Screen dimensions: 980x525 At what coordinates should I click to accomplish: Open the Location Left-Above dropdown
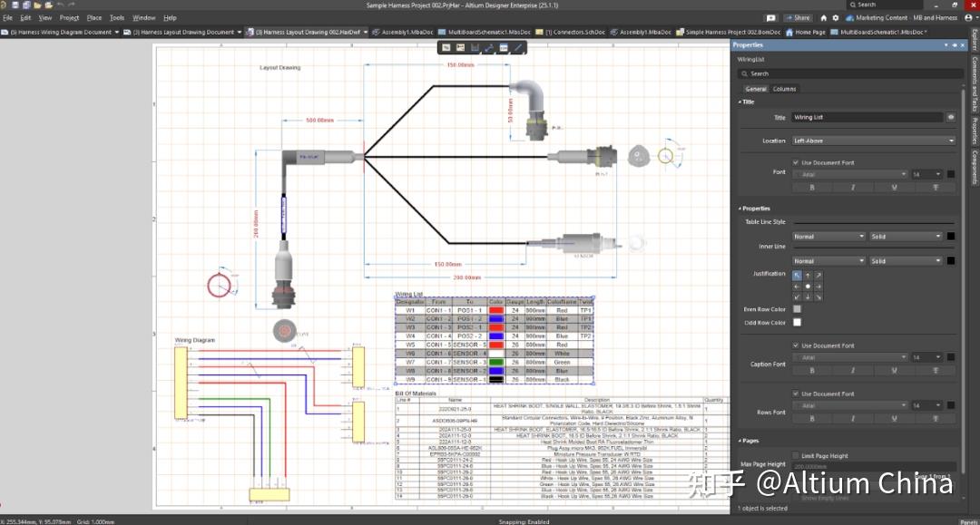point(874,141)
